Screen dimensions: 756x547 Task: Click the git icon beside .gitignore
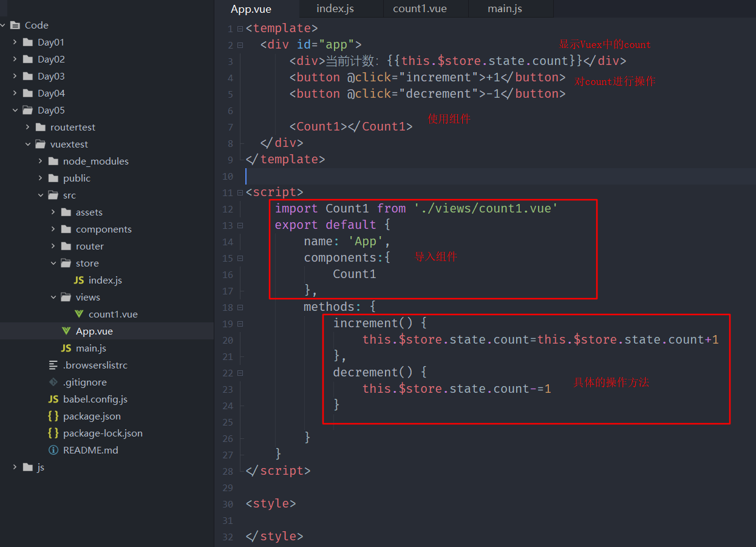(x=53, y=382)
